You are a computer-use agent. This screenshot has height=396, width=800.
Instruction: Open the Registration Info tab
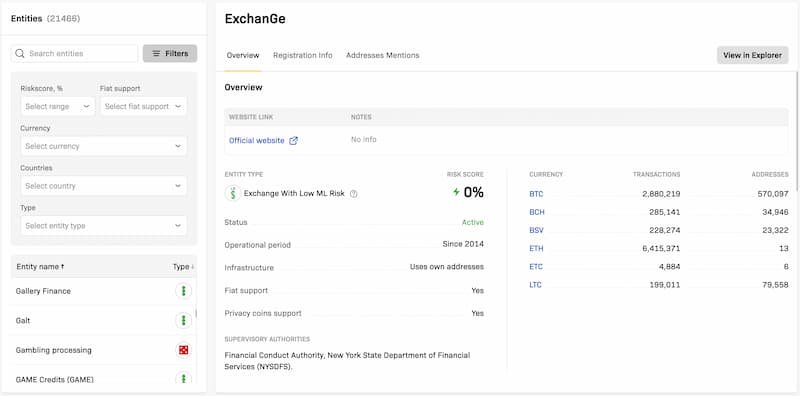303,55
